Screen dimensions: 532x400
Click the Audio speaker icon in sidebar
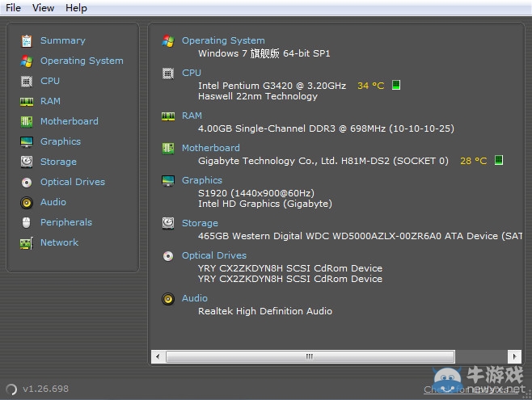(27, 203)
